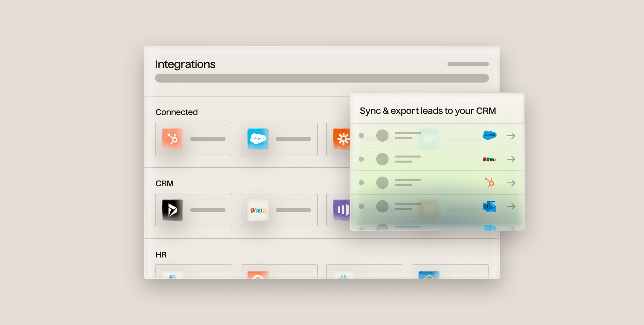Click the Zoho icon in the CRM section
644x325 pixels.
click(x=258, y=210)
